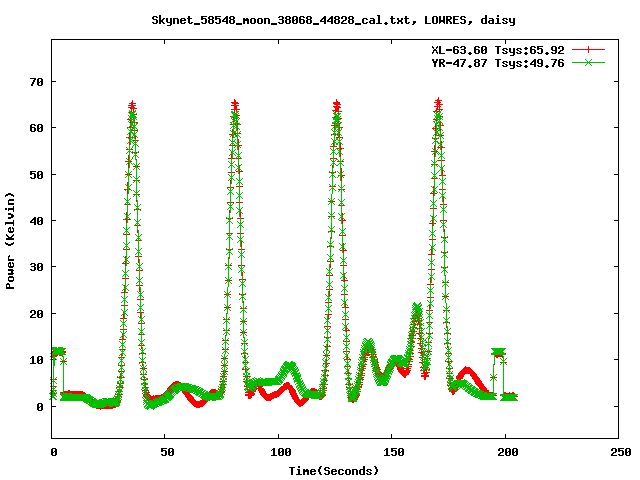The height and width of the screenshot is (480, 640).
Task: Select legend entry 'YR-47.87 Tsys:49.76'
Action: [498, 63]
